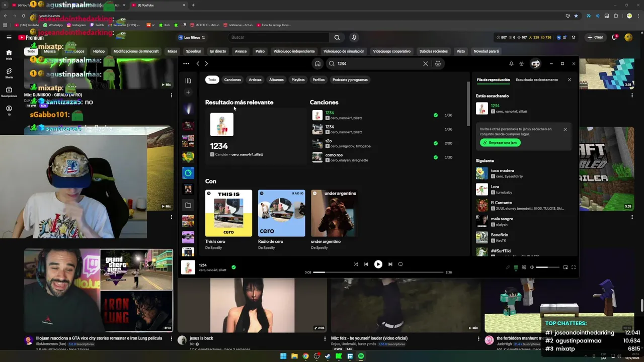Play toco madera from the queue
The height and width of the screenshot is (362, 644).
523,173
